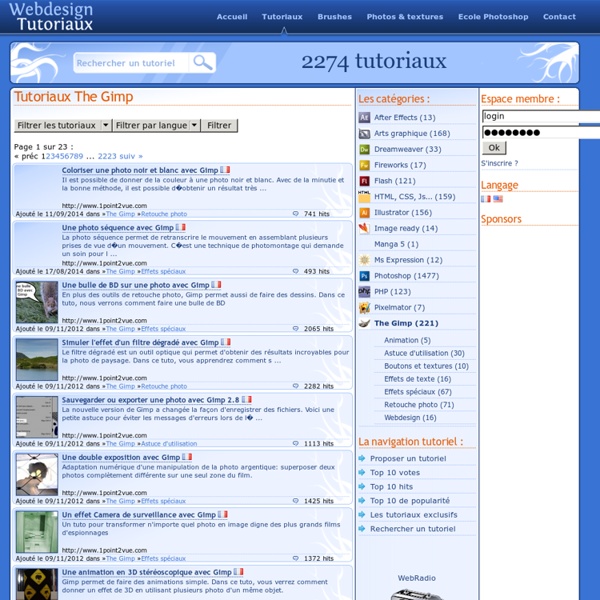This screenshot has width=600, height=600.
Task: Click the login text field
Action: click(541, 116)
